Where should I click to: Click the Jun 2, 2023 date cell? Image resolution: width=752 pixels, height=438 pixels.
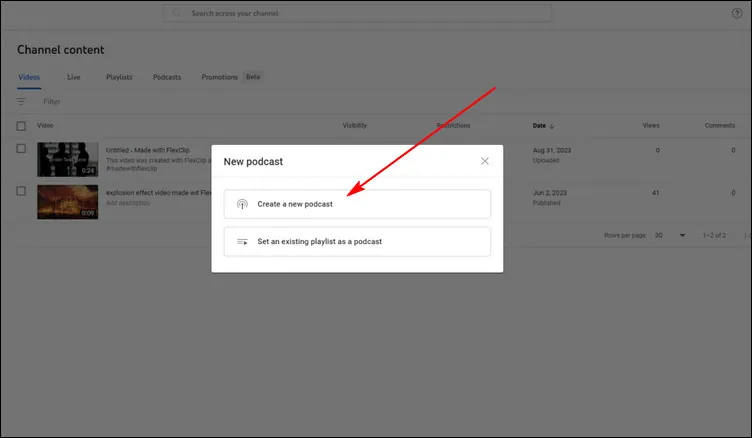tap(550, 193)
